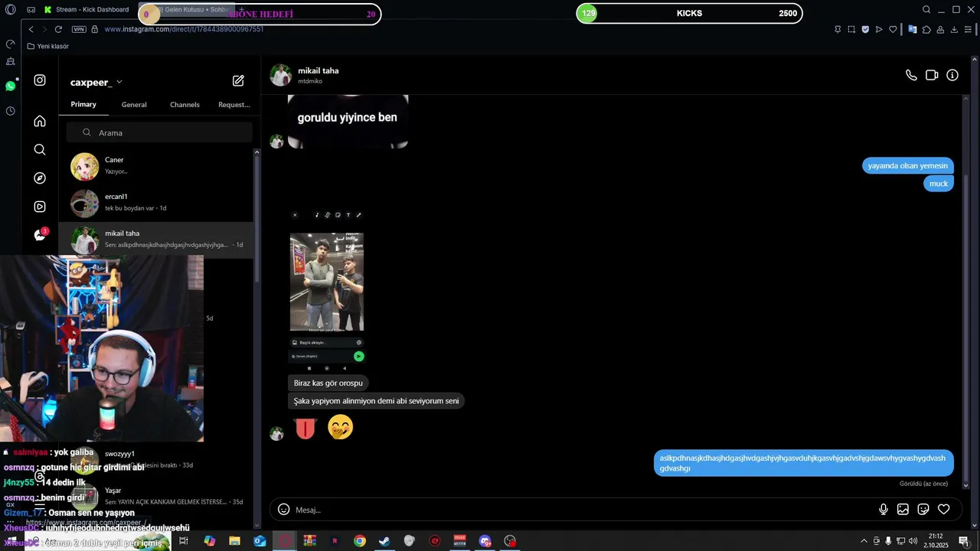Image resolution: width=980 pixels, height=551 pixels.
Task: Open the translate icon in the browser toolbar
Action: tap(912, 29)
